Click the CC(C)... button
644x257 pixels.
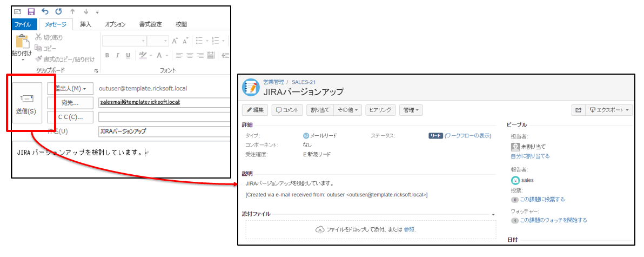71,117
